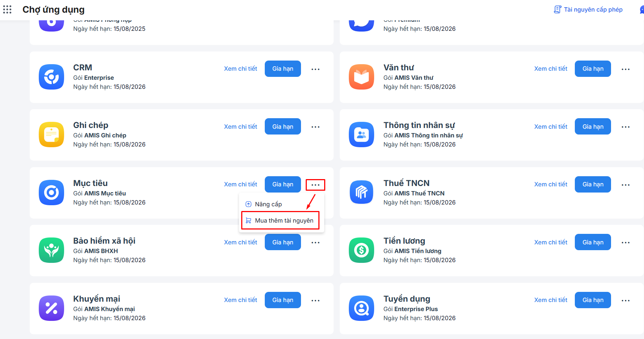Click the Thuế TNCN app icon
Screen dimensions: 644x339
point(361,193)
